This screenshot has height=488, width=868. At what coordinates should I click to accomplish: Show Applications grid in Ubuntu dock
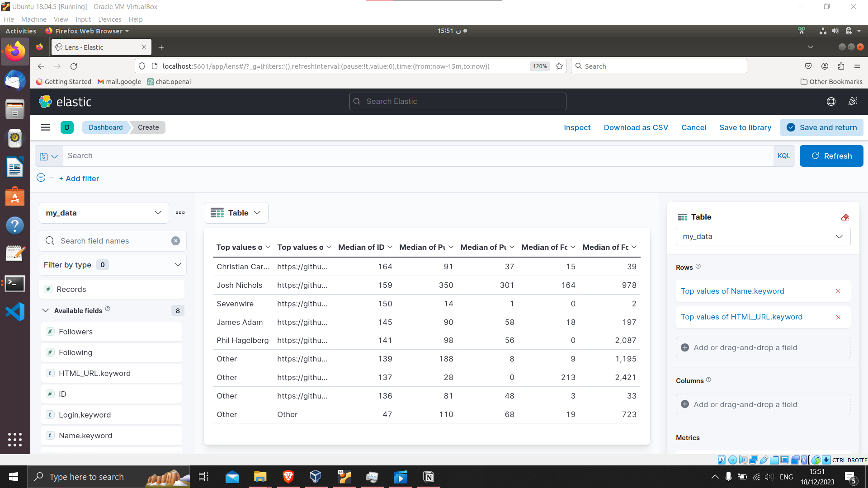click(x=15, y=439)
